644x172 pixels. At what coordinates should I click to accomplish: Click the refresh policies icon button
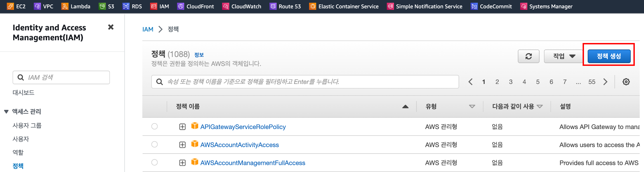click(529, 56)
